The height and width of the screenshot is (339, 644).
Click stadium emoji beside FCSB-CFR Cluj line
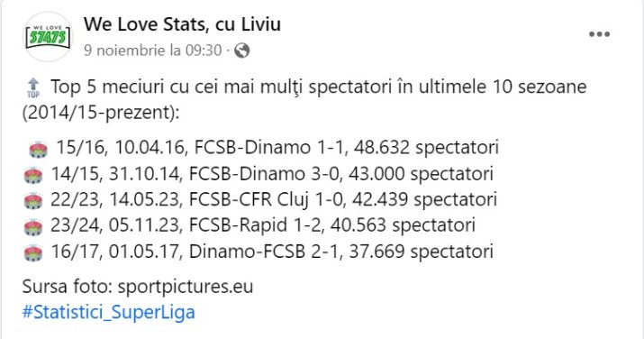[33, 201]
